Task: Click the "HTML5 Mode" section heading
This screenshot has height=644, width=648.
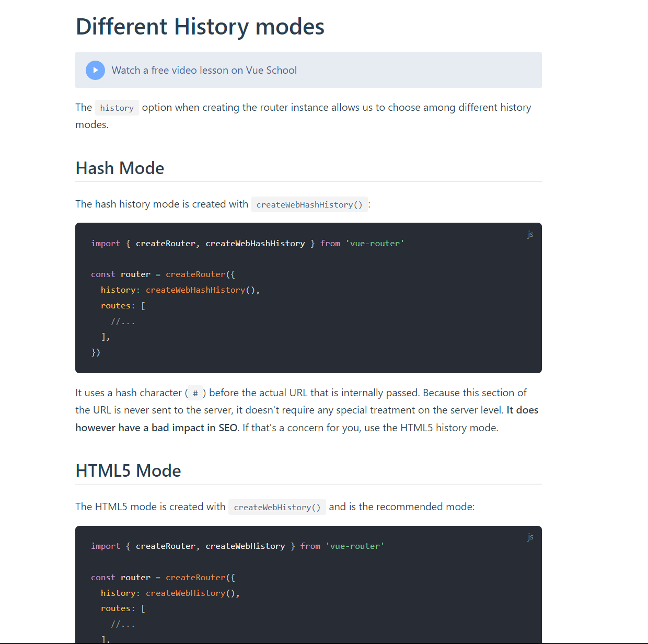Action: 128,471
